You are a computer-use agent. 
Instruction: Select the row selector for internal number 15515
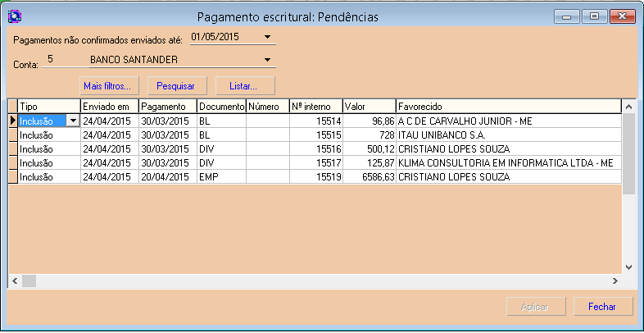coord(13,135)
